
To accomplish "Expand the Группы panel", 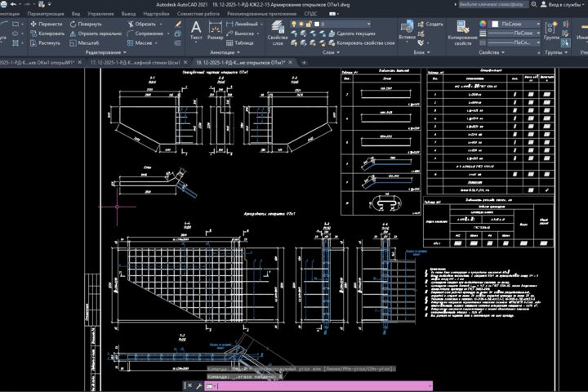I will pyautogui.click(x=556, y=52).
